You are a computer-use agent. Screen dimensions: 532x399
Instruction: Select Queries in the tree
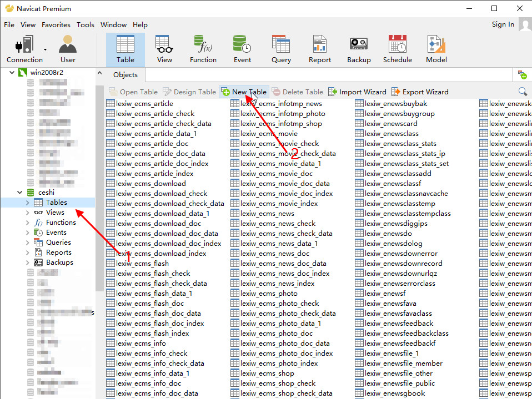(58, 243)
